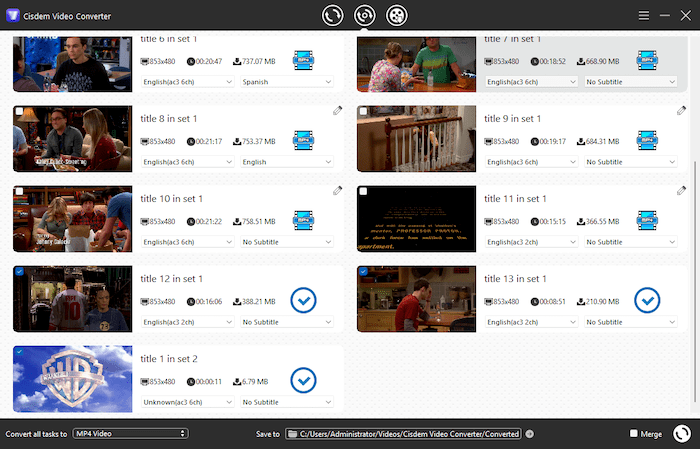The height and width of the screenshot is (449, 700).
Task: Click the vertical scrollbar
Action: click(695, 281)
